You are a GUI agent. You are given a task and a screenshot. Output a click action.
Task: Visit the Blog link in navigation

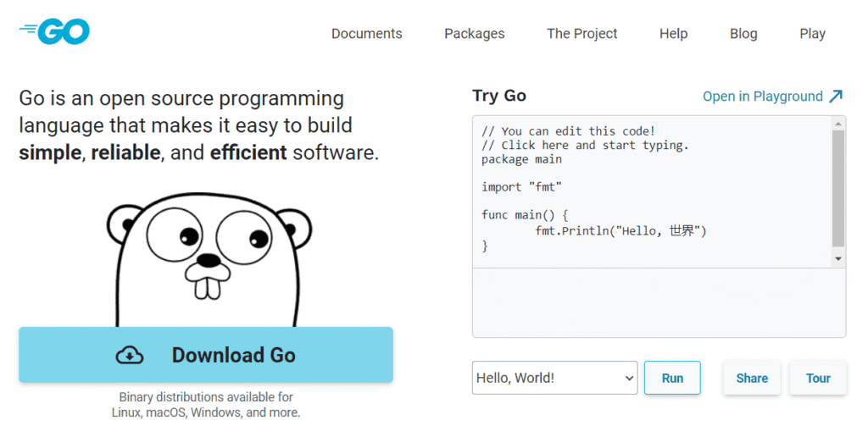743,34
